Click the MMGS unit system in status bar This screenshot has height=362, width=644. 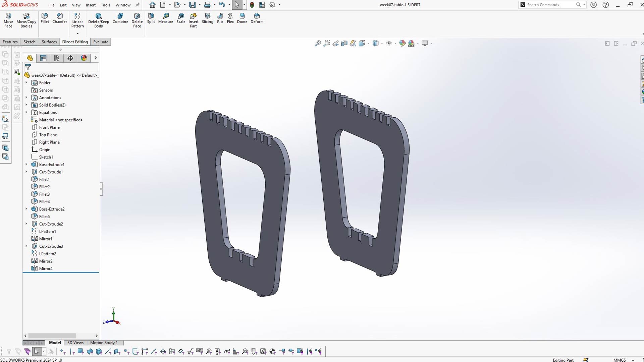click(620, 360)
